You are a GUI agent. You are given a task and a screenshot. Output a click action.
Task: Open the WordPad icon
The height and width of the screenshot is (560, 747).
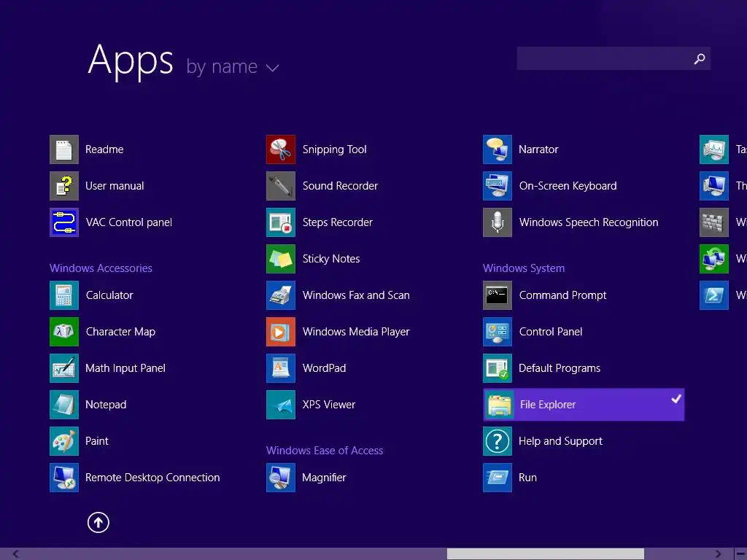pos(281,368)
